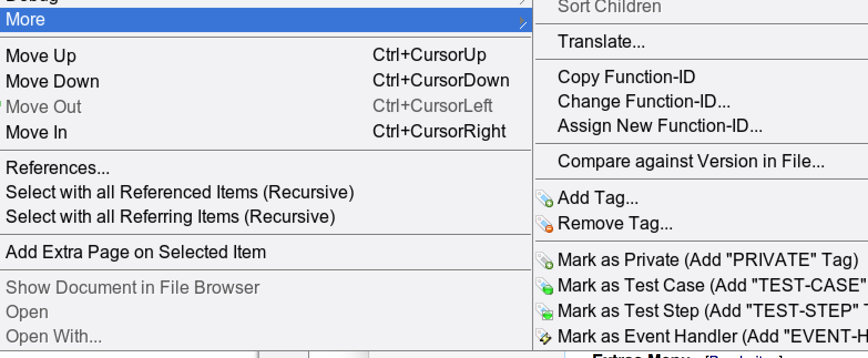Select the More menu entry
The width and height of the screenshot is (868, 358).
tap(25, 20)
